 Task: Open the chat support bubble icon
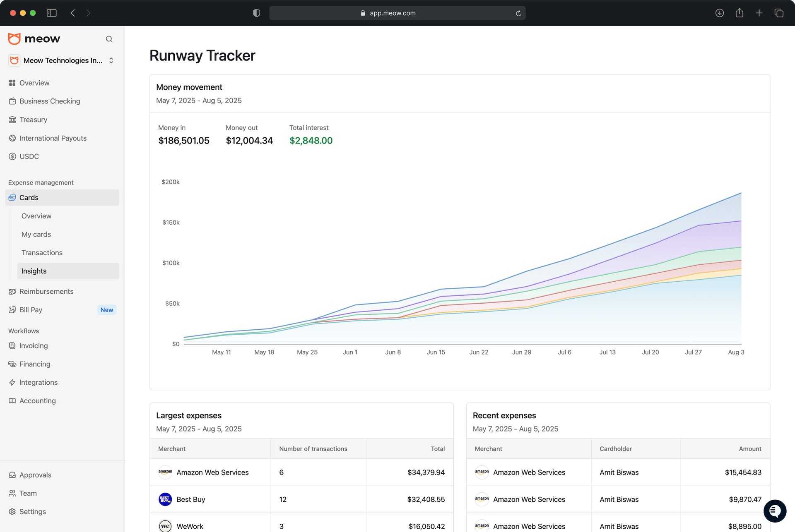[774, 511]
